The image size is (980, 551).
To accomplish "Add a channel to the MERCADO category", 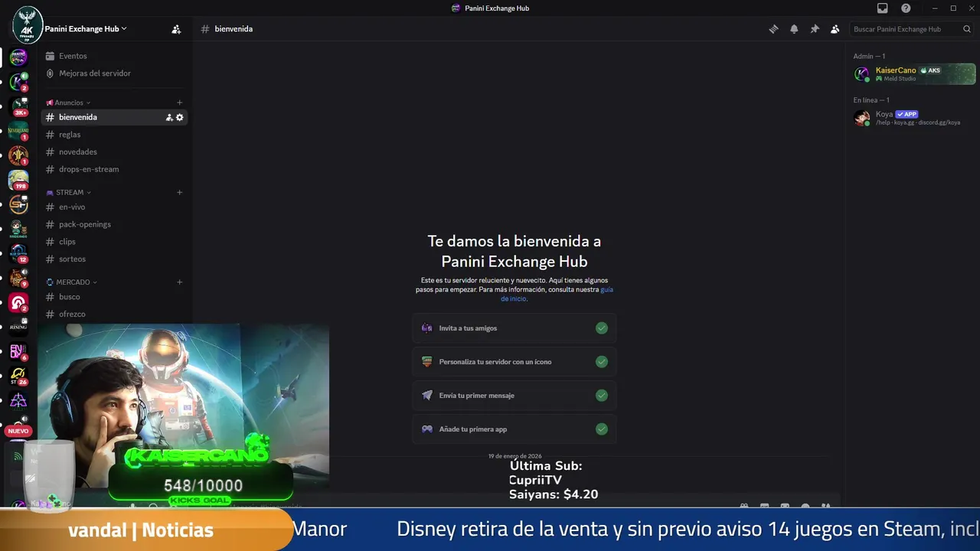I will [x=179, y=282].
